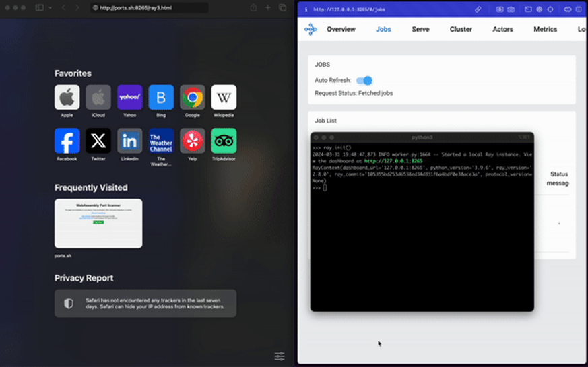Go forward with the Safari forward arrow
The image size is (588, 367).
click(x=77, y=7)
